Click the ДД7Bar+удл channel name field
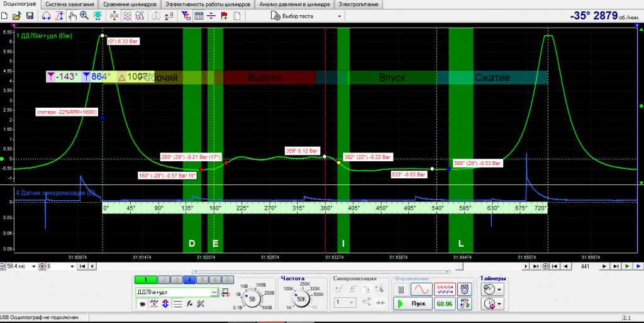 pos(173,292)
